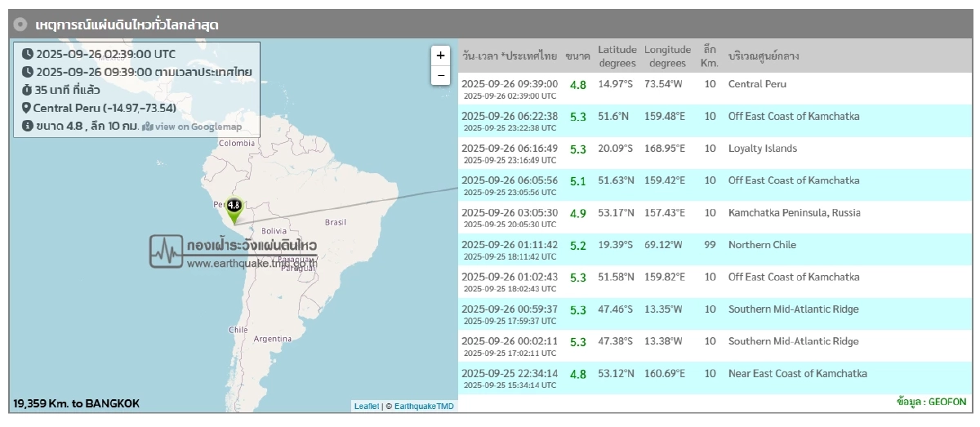Click the Longitude degrees column header

667,56
